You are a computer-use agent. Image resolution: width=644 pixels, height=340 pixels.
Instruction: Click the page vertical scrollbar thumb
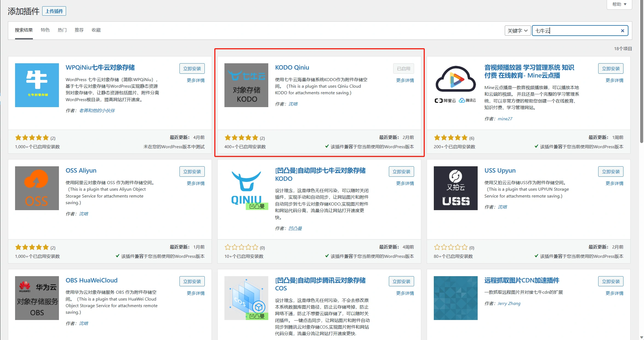point(642,71)
